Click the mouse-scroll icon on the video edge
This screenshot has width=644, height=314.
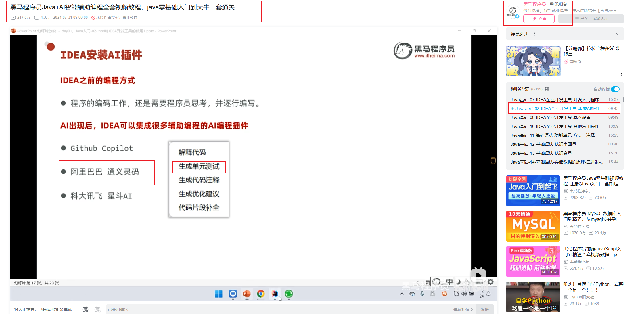(x=493, y=160)
